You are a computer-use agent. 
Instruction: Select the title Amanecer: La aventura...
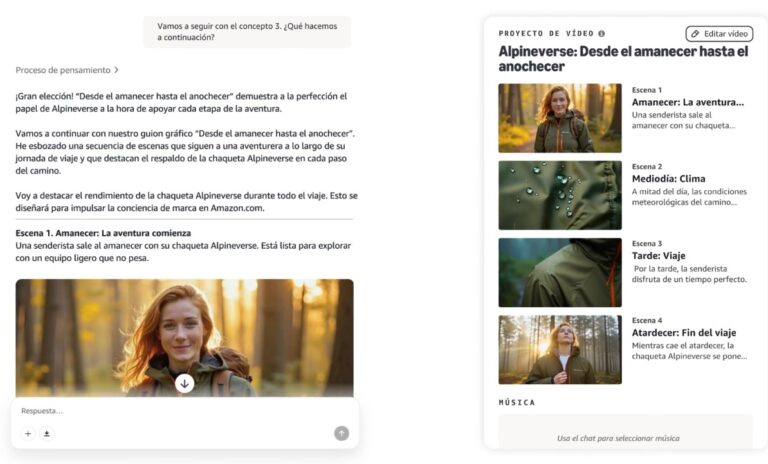tap(688, 102)
